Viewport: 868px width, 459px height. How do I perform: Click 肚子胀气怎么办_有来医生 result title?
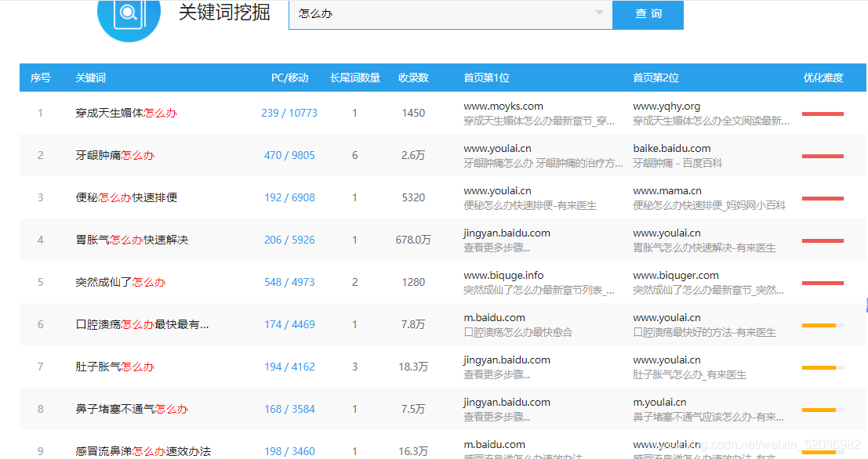(x=689, y=375)
